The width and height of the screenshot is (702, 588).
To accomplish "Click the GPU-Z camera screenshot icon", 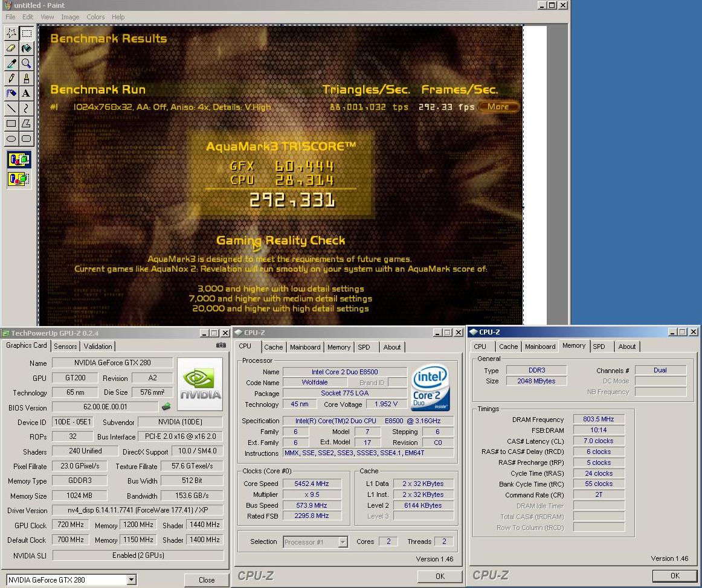I will [x=221, y=345].
